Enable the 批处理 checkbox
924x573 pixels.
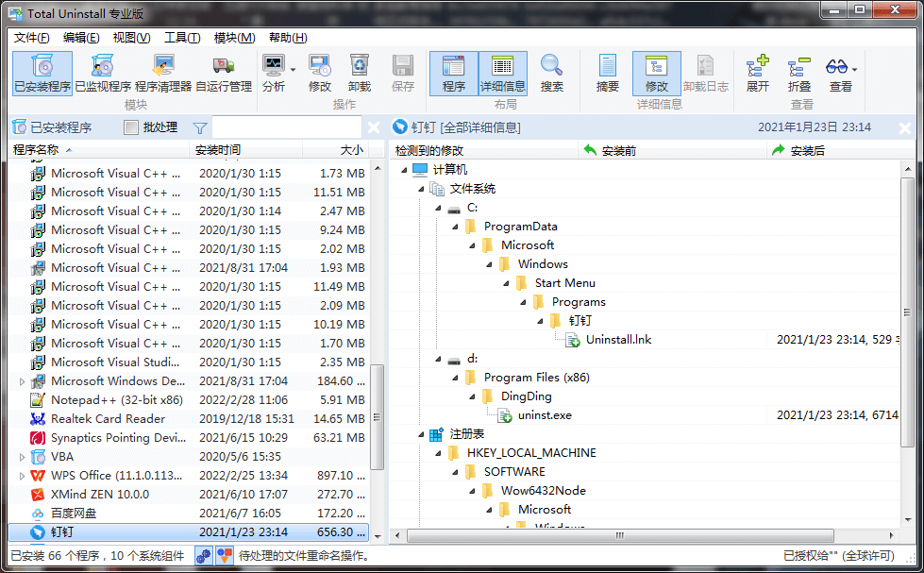point(131,127)
